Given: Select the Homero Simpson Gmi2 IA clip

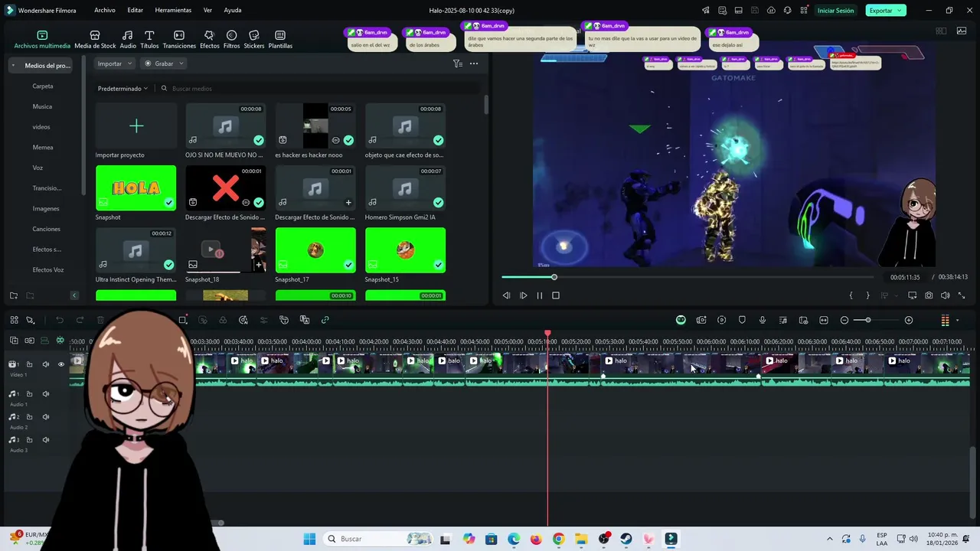Looking at the screenshot, I should point(405,187).
